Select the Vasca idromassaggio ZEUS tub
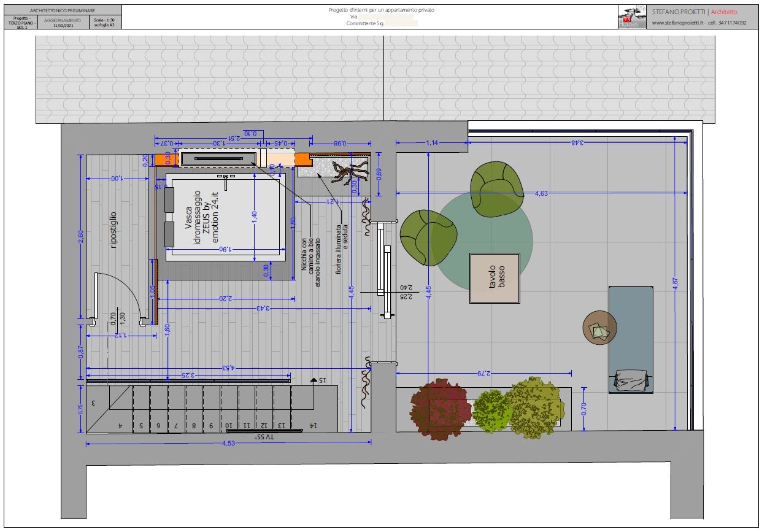 (227, 218)
